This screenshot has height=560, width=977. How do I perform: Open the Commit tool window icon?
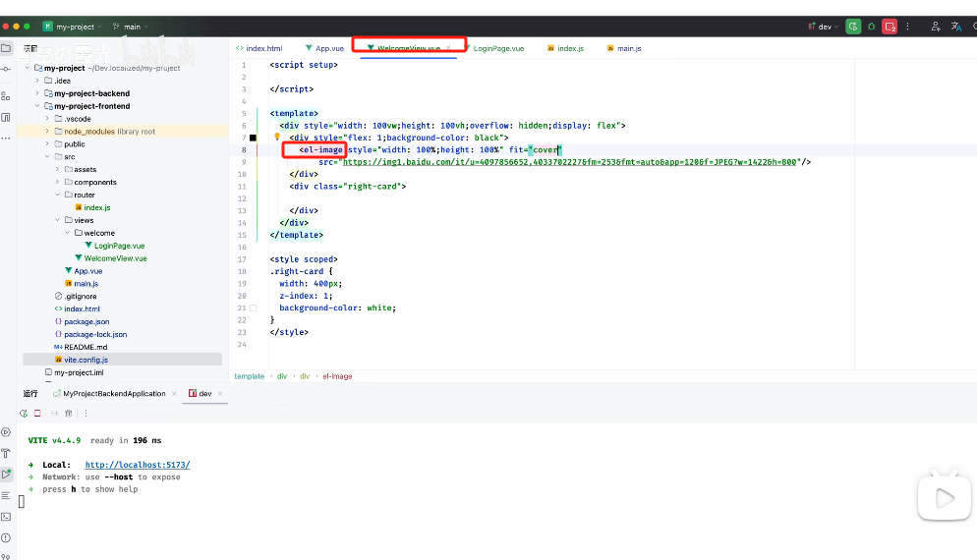[6, 69]
